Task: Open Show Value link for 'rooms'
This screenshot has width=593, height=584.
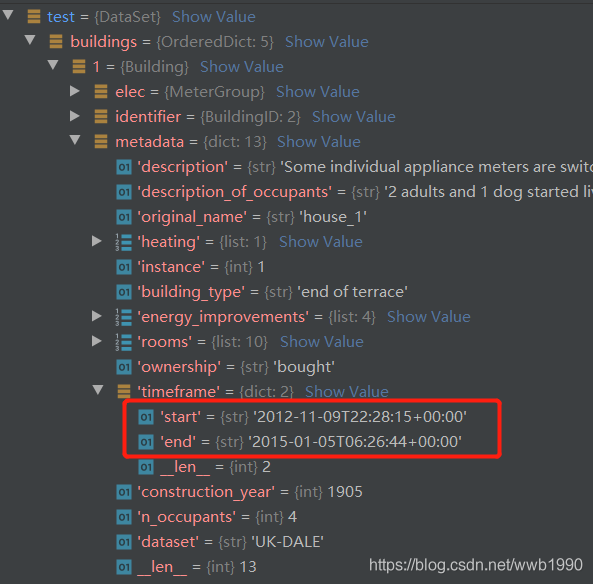Action: tap(321, 342)
